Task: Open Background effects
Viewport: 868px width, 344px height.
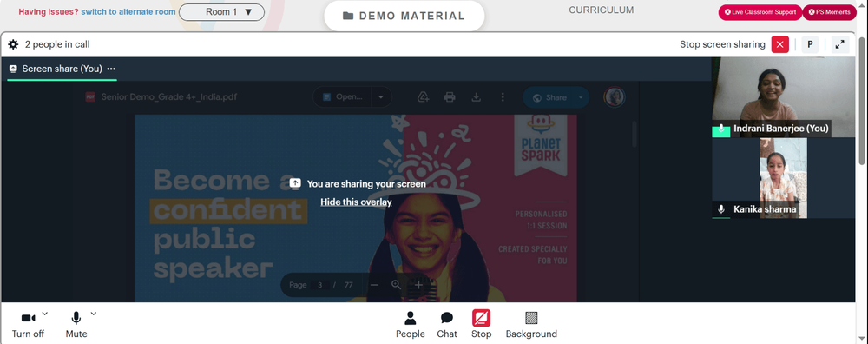Action: 531,325
